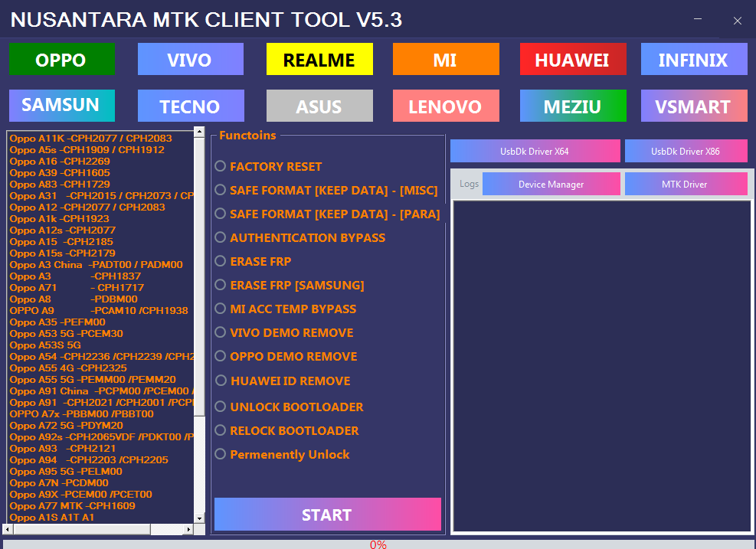The width and height of the screenshot is (756, 549).
Task: Choose Oppo A15s -CPH2179 model
Action: pos(63,253)
